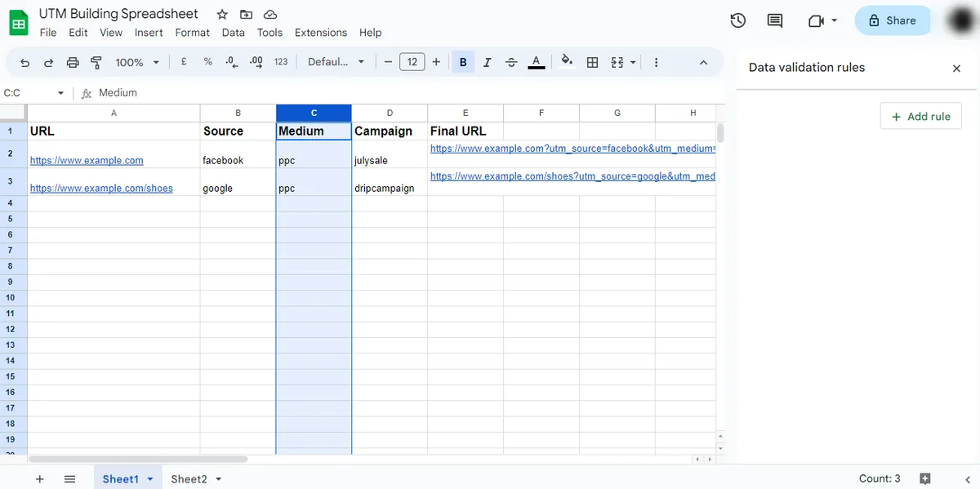Format selection as percent
980x489 pixels.
[x=207, y=61]
